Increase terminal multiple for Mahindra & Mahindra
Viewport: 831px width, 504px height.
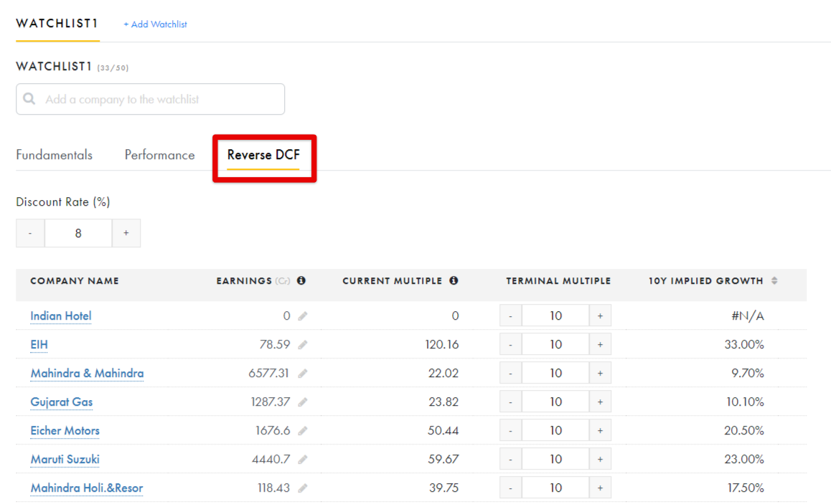coord(600,374)
